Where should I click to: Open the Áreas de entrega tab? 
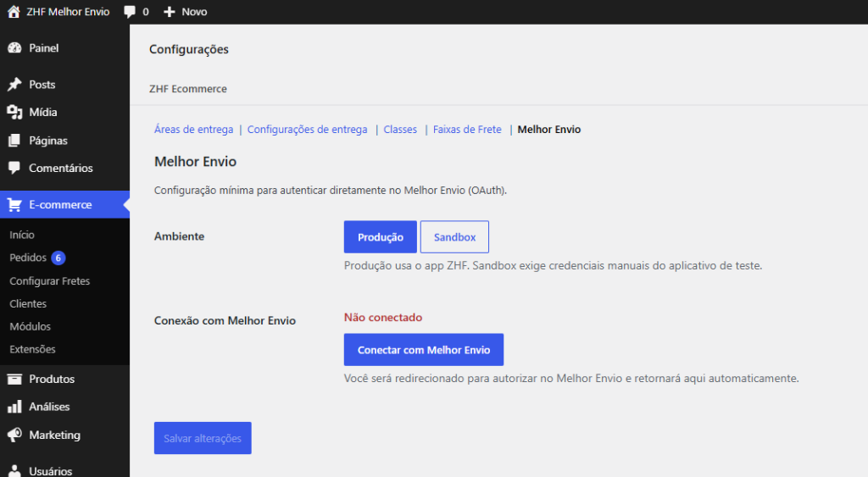click(194, 130)
